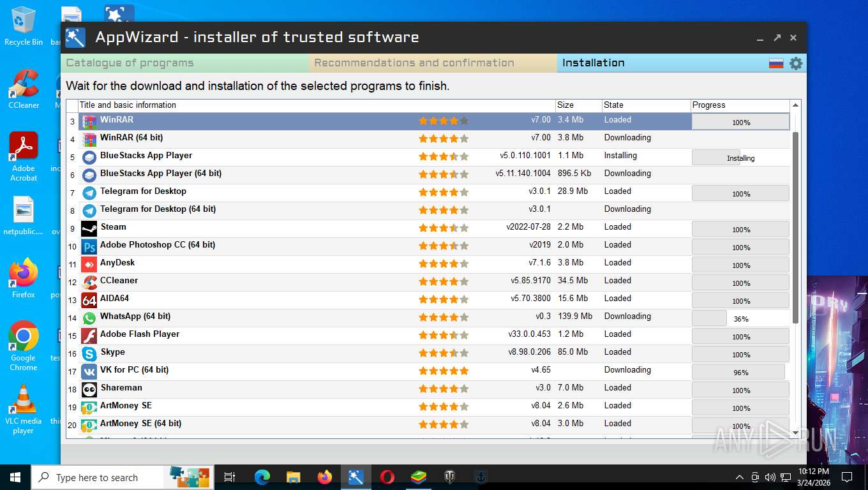Click the Shareman title text
Image resolution: width=868 pixels, height=490 pixels.
(x=121, y=387)
